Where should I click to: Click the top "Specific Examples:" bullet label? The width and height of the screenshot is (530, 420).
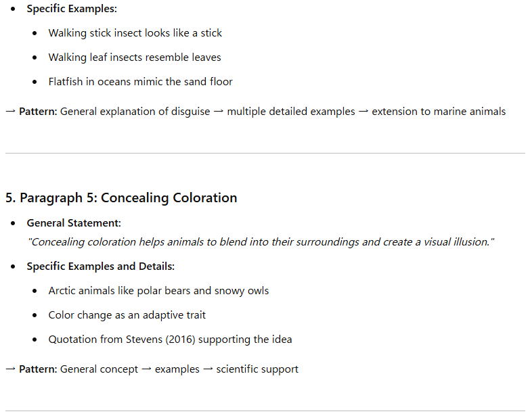click(71, 9)
